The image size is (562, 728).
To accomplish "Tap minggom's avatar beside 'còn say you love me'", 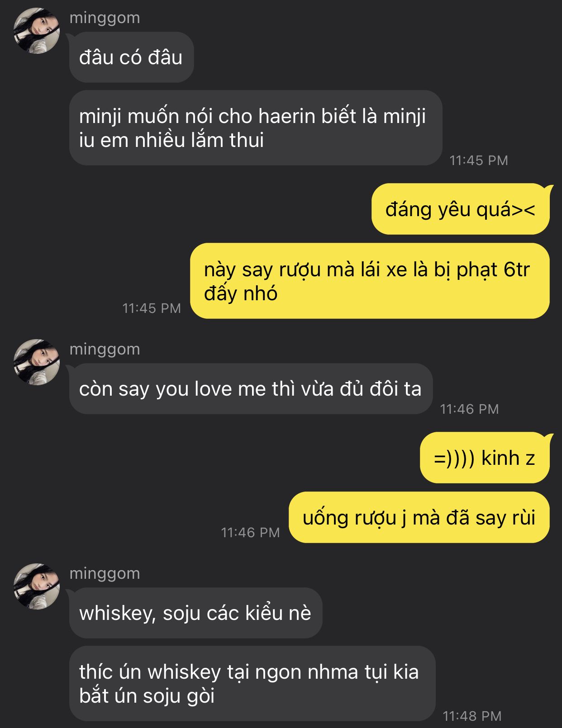I will pos(37,362).
